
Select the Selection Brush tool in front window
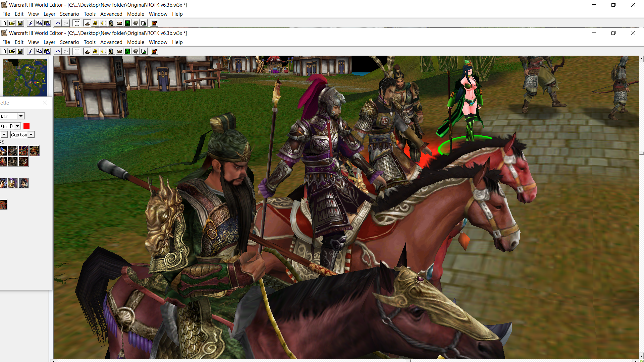[76, 51]
